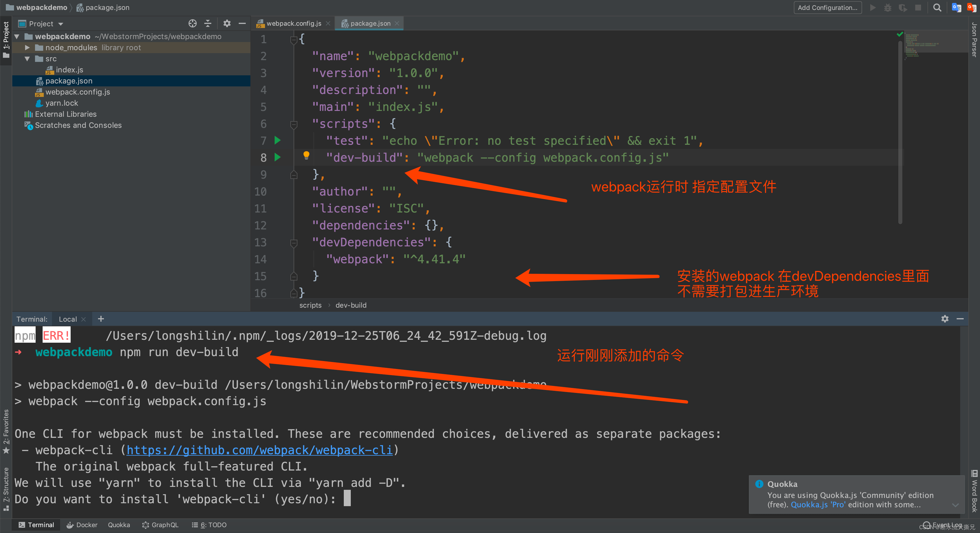This screenshot has height=533, width=980.
Task: Select yarn.lock in the project tree
Action: 62,103
